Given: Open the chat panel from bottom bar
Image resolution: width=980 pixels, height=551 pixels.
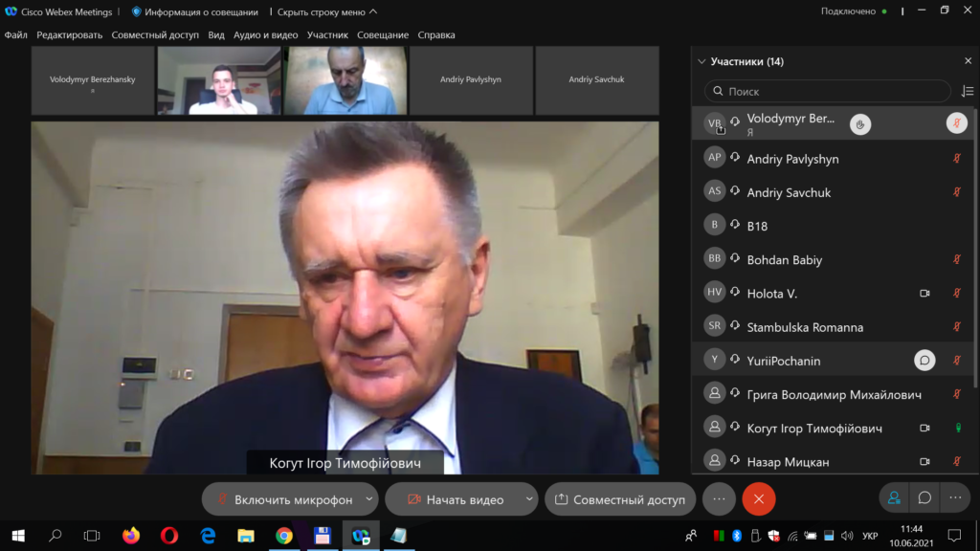Looking at the screenshot, I should [924, 498].
